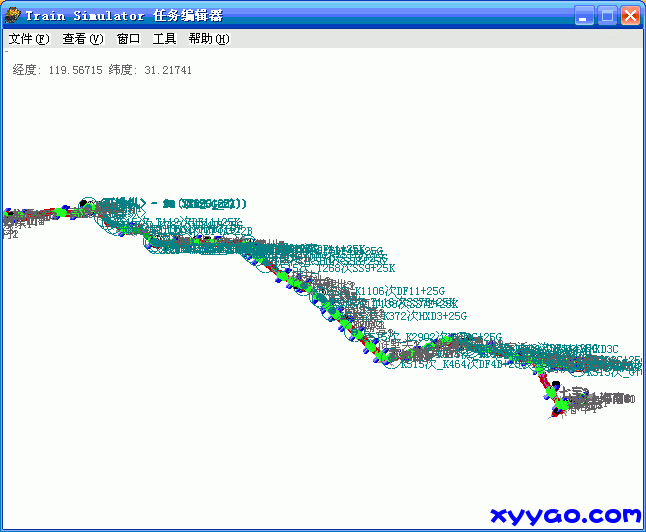Click the route's far-left western end marker

[x=9, y=214]
